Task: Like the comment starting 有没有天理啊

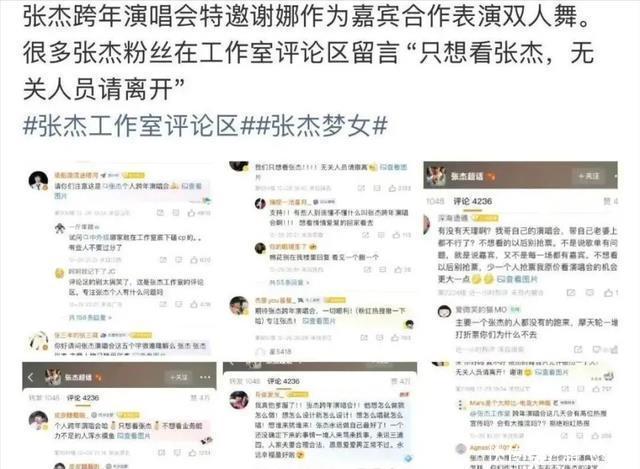Action: [x=611, y=293]
